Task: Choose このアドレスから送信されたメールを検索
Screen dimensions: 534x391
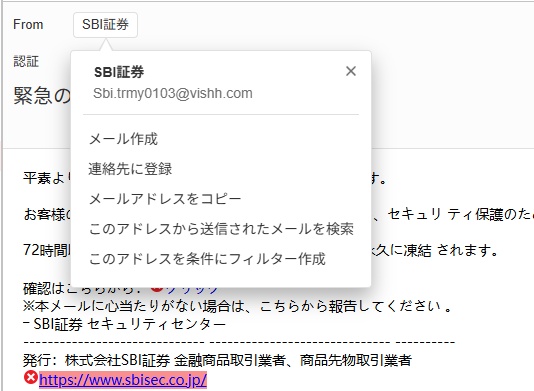Action: click(221, 229)
